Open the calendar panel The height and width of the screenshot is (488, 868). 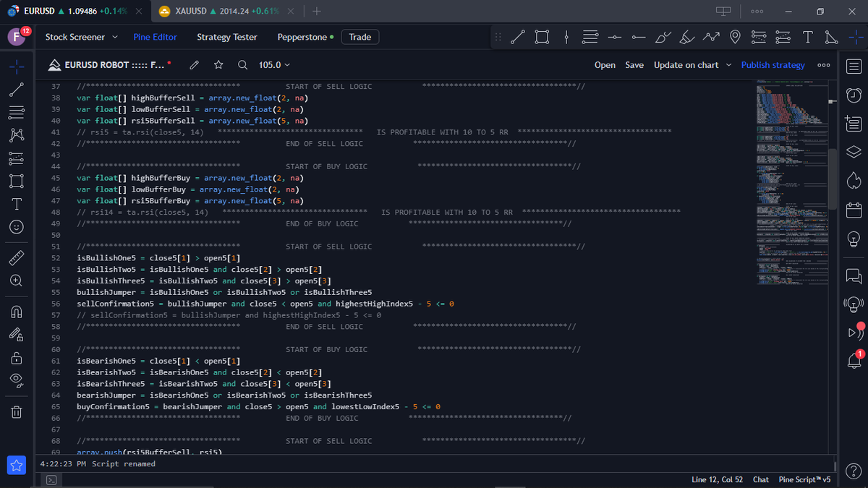click(854, 209)
